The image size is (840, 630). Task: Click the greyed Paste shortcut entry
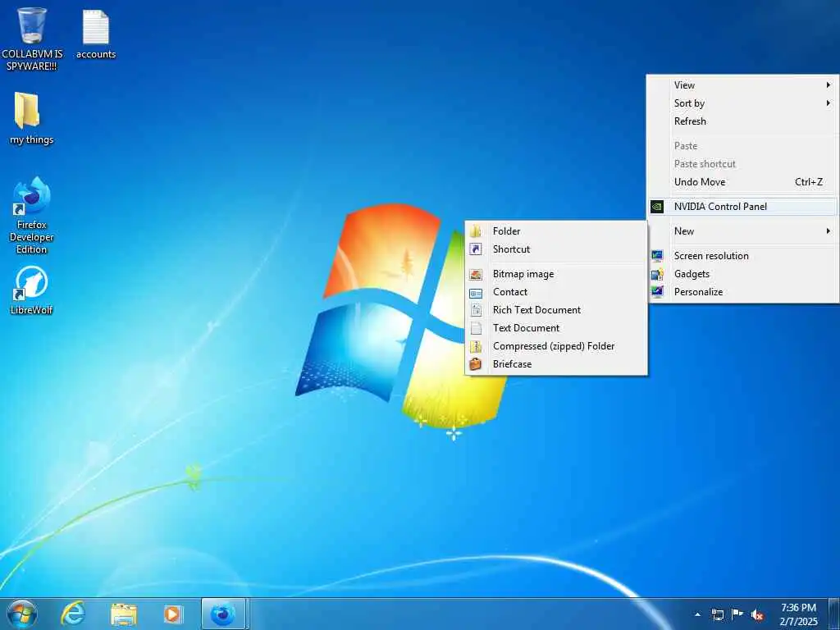click(743, 164)
